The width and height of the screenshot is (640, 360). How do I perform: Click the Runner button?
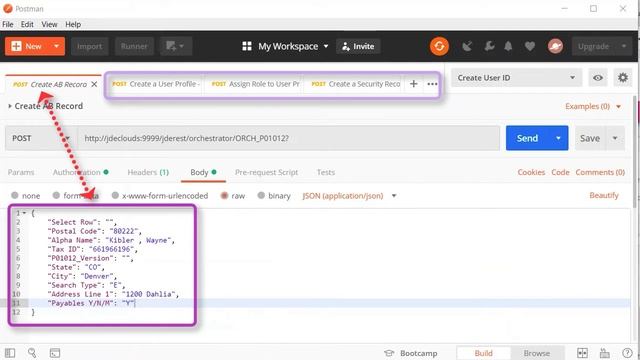134,46
